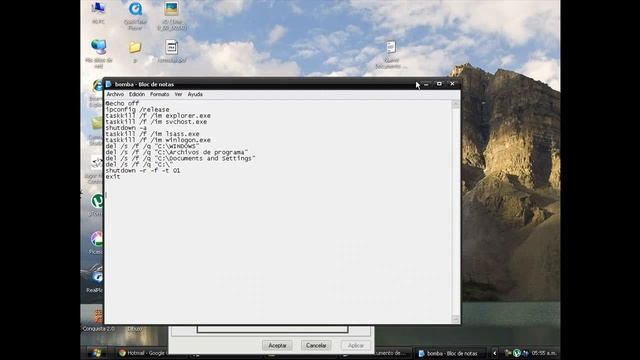Select the picture file icon on the desktop
Image resolution: width=640 pixels, height=360 pixels.
[172, 16]
